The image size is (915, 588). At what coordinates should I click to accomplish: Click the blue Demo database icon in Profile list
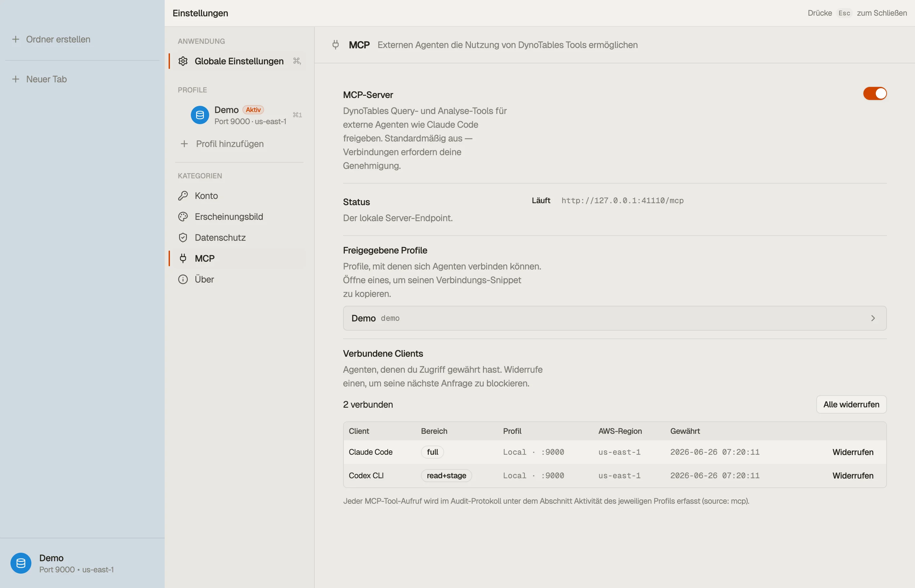200,115
